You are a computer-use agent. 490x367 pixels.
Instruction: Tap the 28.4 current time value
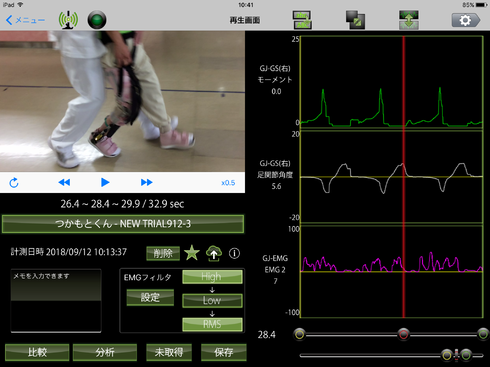coord(267,335)
